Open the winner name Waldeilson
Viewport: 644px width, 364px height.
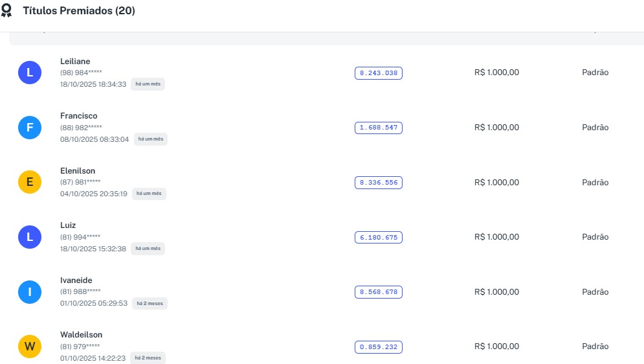coord(82,335)
